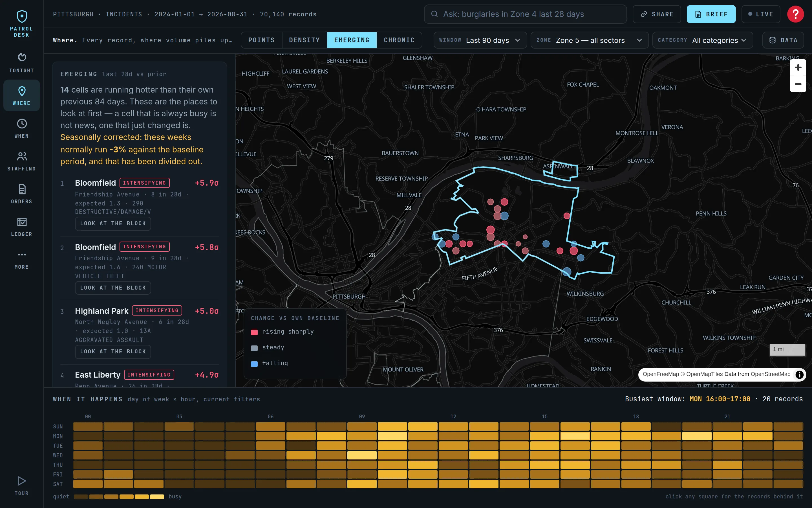Select the Where map pin icon
This screenshot has width=812, height=508.
(22, 91)
